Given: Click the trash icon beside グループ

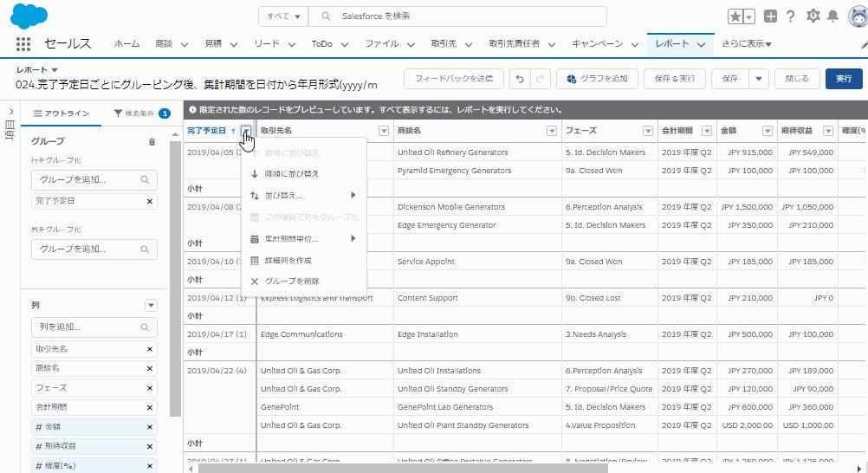Looking at the screenshot, I should pos(152,142).
